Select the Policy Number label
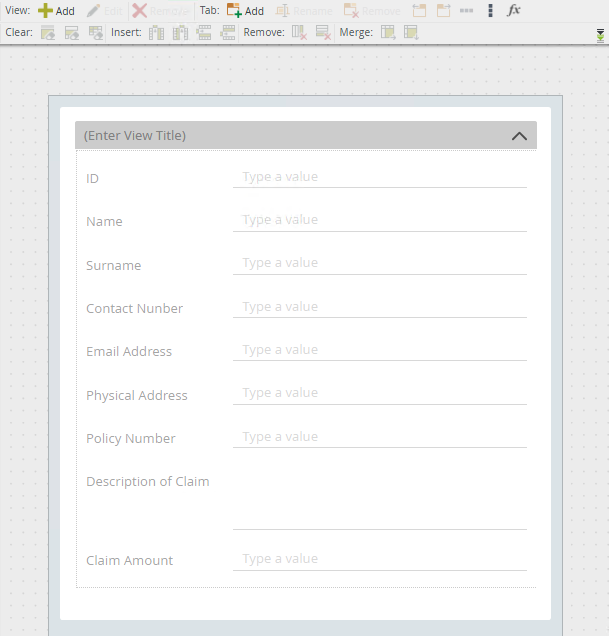Viewport: 609px width, 636px height. click(x=131, y=438)
